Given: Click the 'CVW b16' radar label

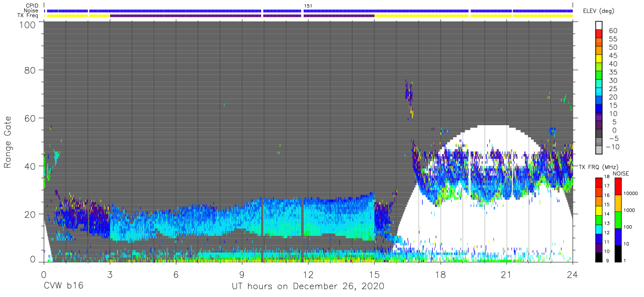Looking at the screenshot, I should coord(63,287).
